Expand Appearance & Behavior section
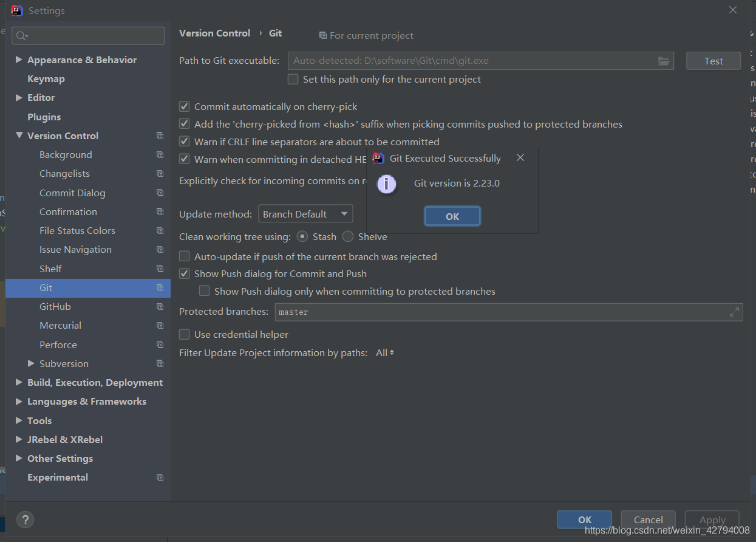756x542 pixels. (x=19, y=60)
